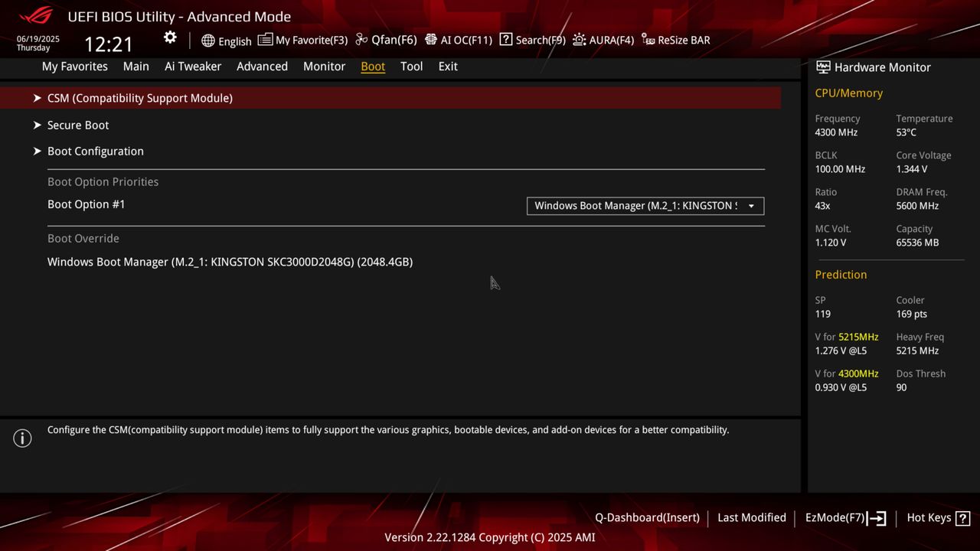Expand the Secure Boot submenu
The width and height of the screenshot is (980, 551).
point(77,125)
